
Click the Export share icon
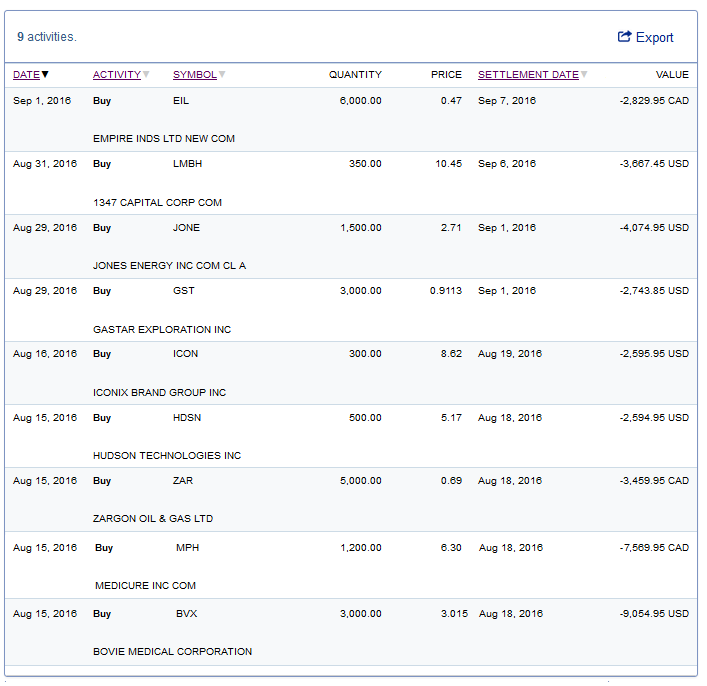(x=625, y=37)
